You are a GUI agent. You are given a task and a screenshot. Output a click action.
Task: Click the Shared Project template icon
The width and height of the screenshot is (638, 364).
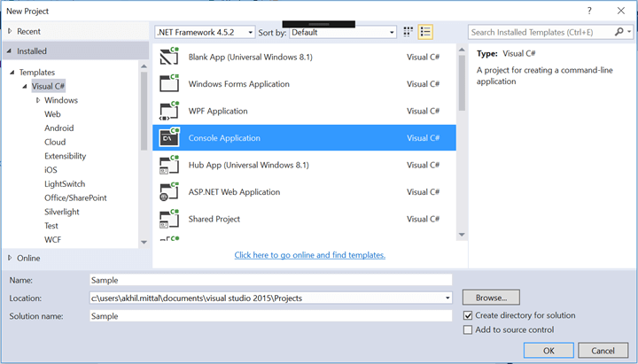[x=169, y=219]
